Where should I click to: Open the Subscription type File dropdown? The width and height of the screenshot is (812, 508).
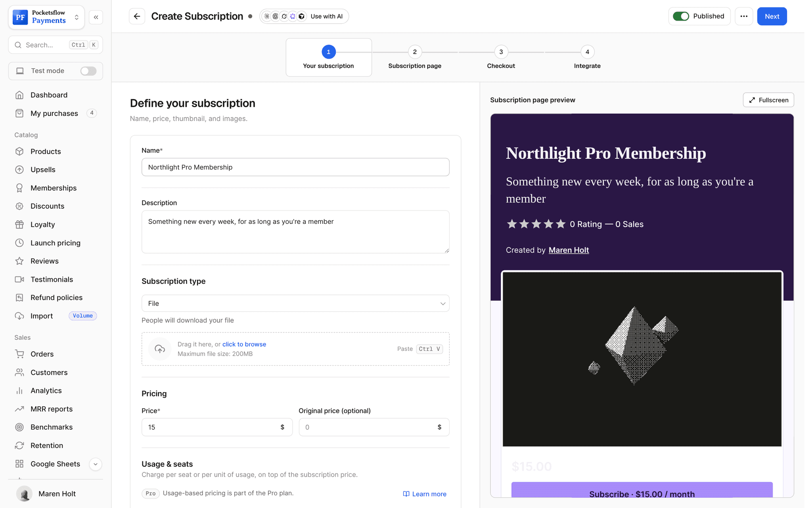click(295, 303)
